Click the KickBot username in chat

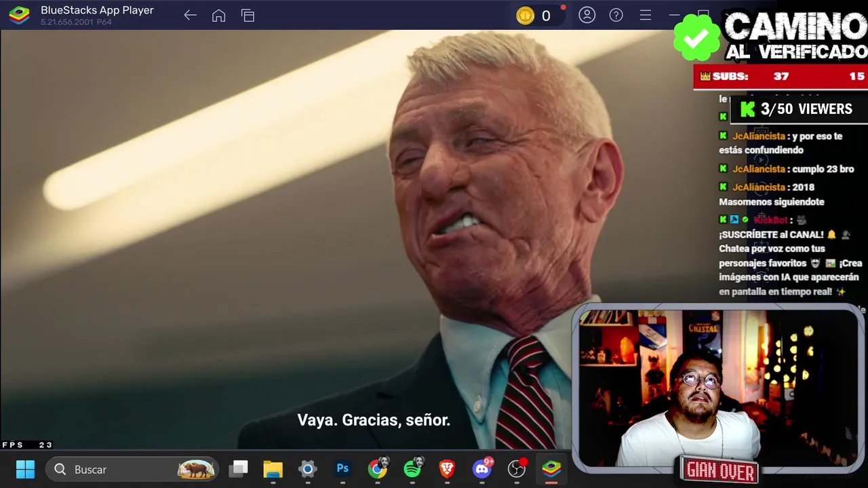pyautogui.click(x=771, y=220)
